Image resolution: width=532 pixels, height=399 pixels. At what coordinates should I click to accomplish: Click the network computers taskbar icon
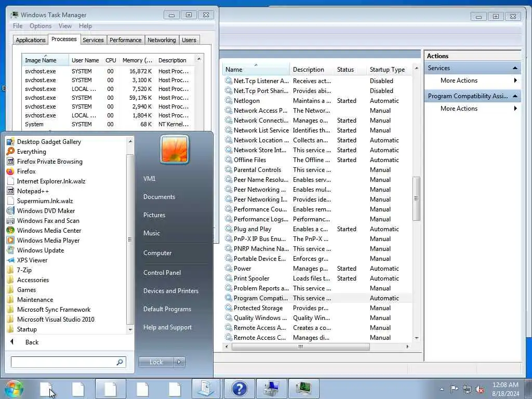pos(271,389)
